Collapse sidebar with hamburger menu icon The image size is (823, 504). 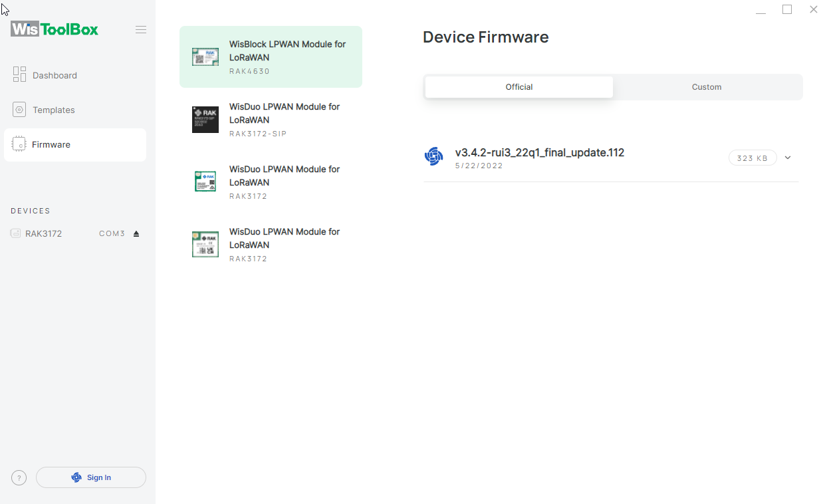point(141,30)
